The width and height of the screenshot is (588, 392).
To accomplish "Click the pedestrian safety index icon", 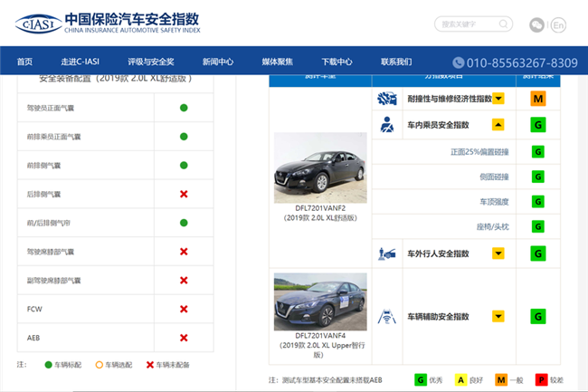I will (x=387, y=254).
